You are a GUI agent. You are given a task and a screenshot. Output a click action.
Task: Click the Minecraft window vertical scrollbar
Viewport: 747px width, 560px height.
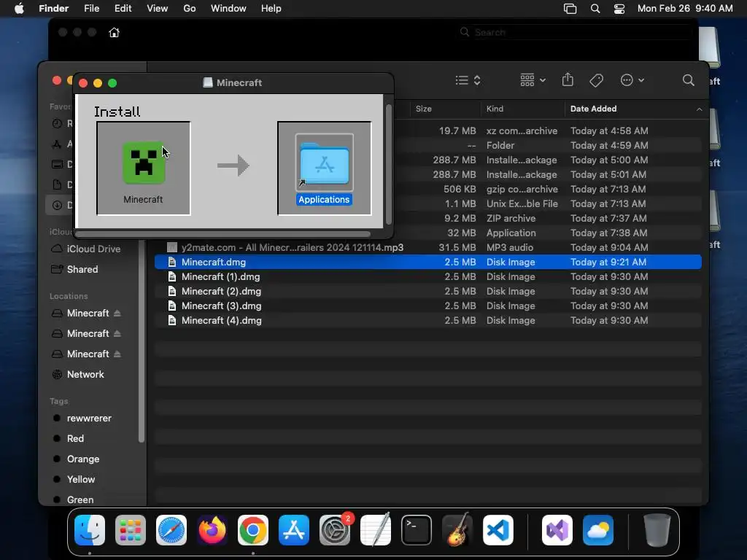coord(389,164)
